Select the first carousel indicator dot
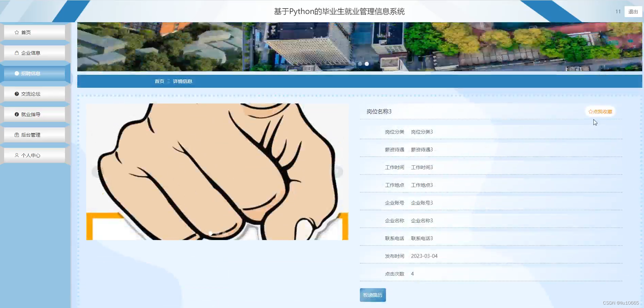The image size is (644, 308). pos(360,64)
